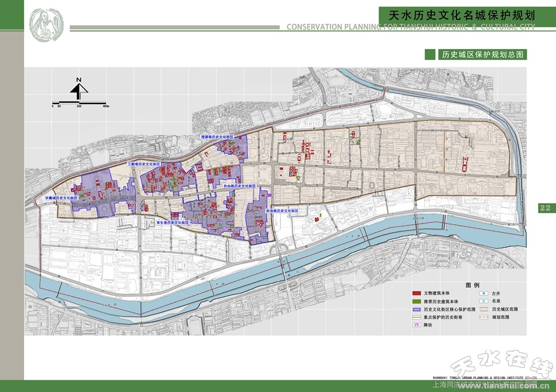
Task: Click the purple 历史文化街区核心保护范围 legend symbol
Action: click(417, 308)
